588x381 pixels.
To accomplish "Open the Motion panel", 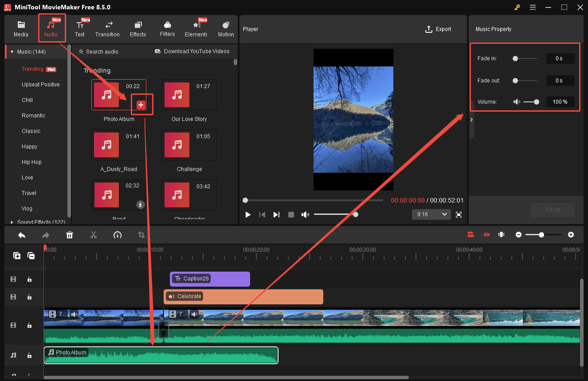I will [x=226, y=28].
